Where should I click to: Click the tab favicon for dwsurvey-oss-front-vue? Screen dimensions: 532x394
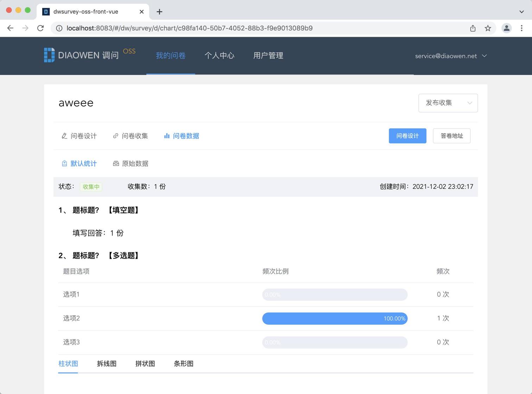46,12
